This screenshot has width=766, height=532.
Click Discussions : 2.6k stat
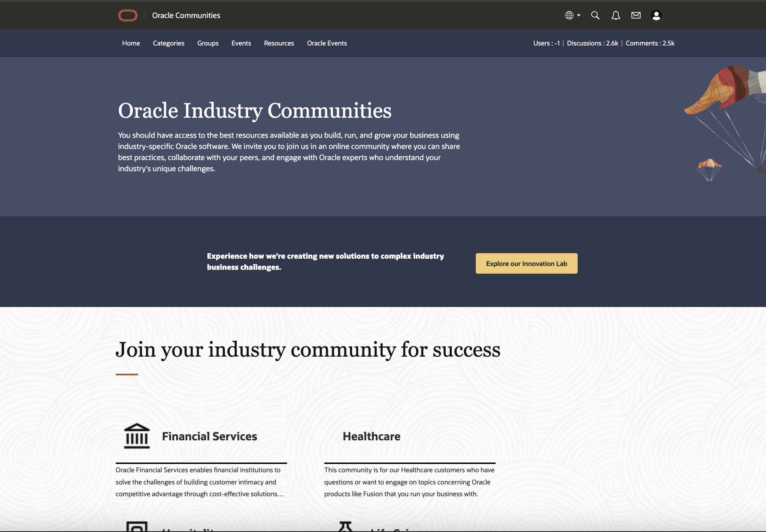click(592, 43)
